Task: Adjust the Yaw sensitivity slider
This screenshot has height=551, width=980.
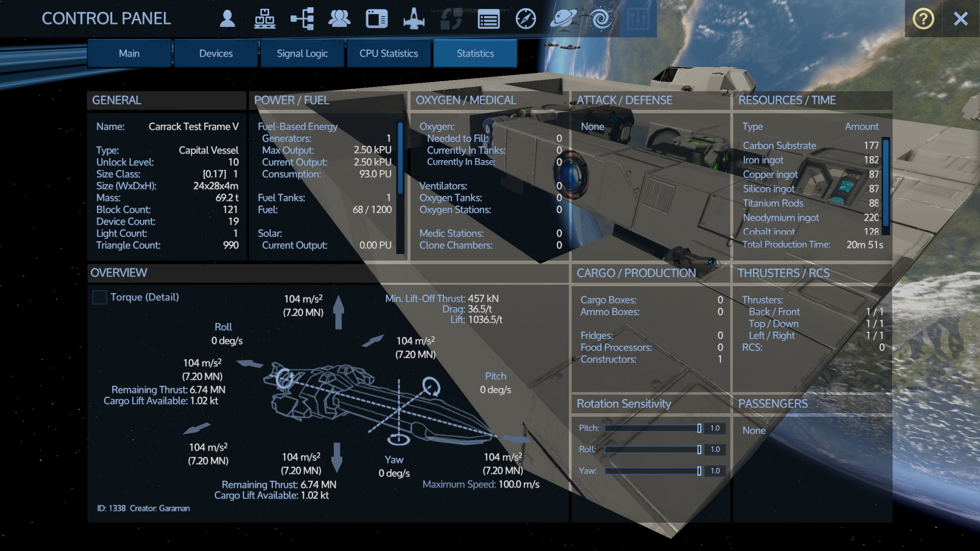Action: click(x=653, y=471)
